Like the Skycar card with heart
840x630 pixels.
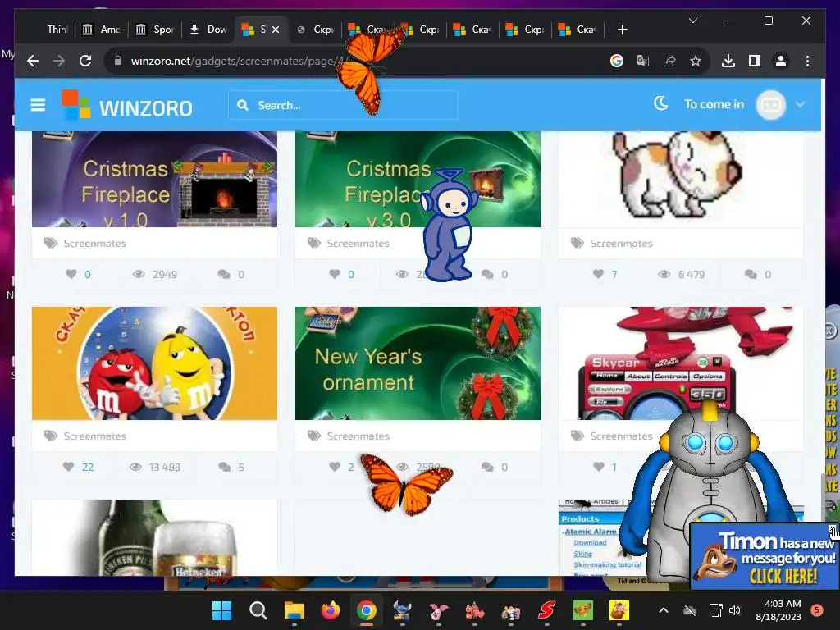(598, 467)
